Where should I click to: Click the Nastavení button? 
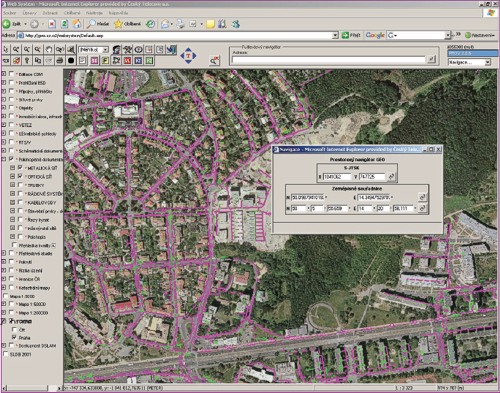(x=480, y=35)
